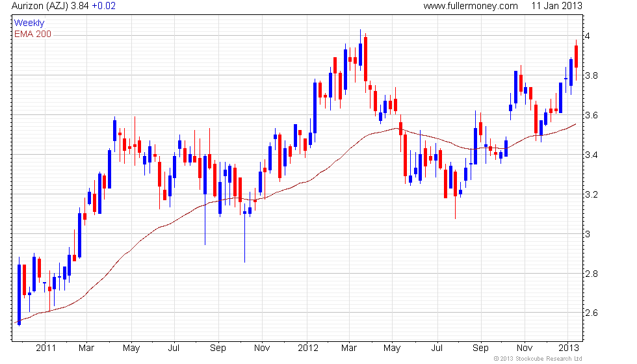Click the 2.6 price axis label
The height and width of the screenshot is (364, 637).
591,313
